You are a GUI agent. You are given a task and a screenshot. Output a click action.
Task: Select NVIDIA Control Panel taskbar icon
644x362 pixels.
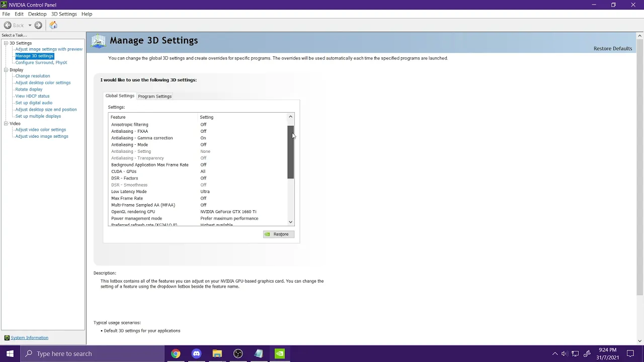[280, 353]
